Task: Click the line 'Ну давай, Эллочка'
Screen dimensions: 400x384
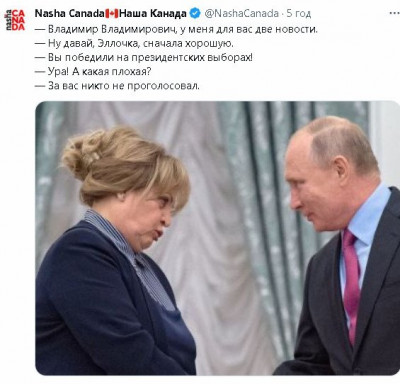Action: [134, 44]
